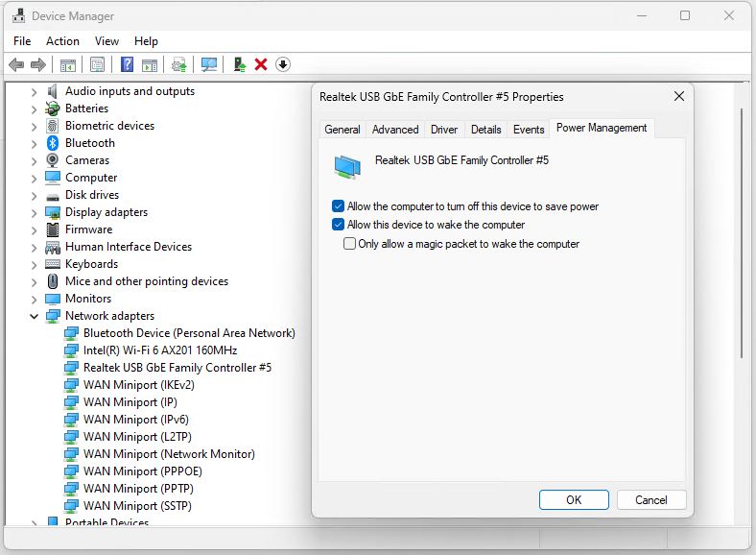
Task: Open the Action menu
Action: pyautogui.click(x=62, y=41)
